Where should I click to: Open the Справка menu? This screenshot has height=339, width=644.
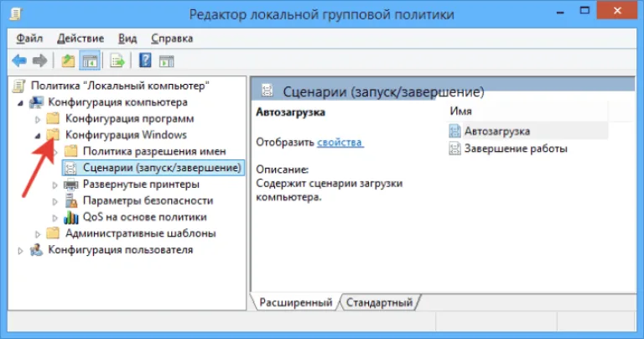(172, 39)
